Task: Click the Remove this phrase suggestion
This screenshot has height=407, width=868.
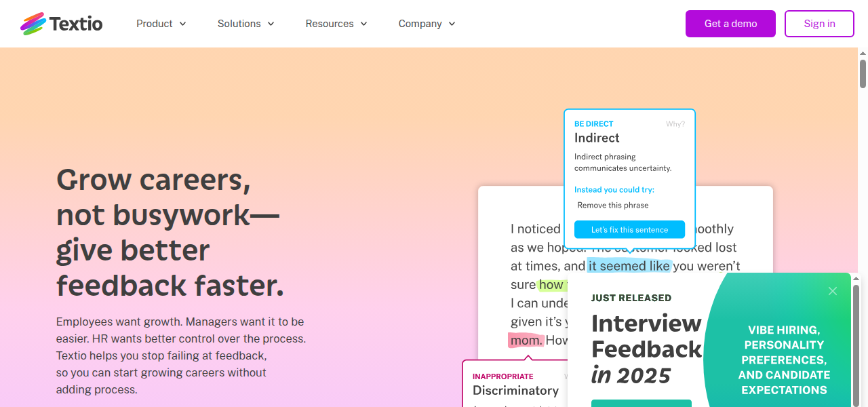Action: click(x=612, y=205)
